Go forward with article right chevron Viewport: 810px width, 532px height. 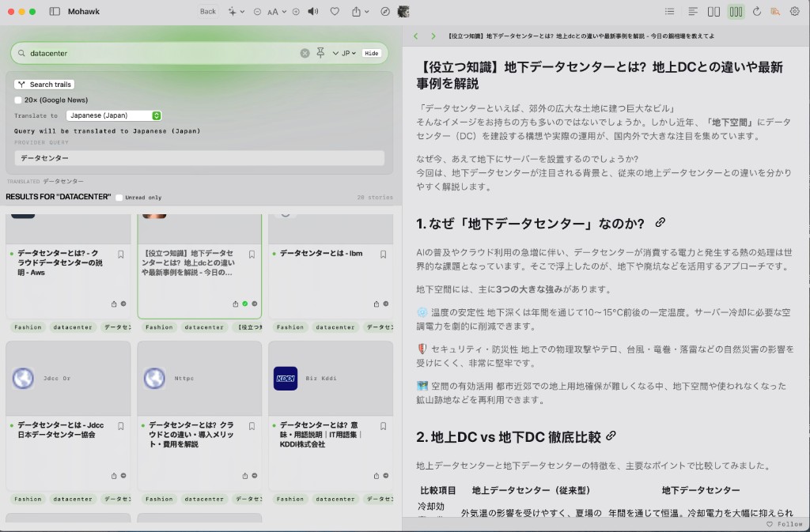433,36
